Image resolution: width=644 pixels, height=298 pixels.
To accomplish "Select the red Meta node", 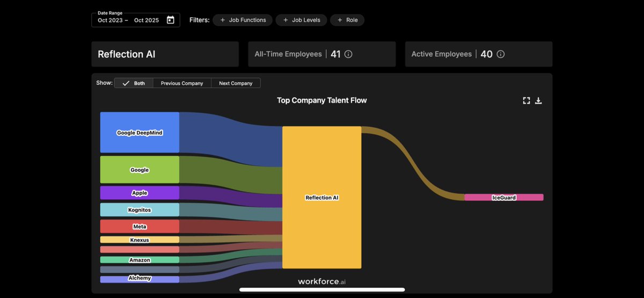I will [x=140, y=227].
